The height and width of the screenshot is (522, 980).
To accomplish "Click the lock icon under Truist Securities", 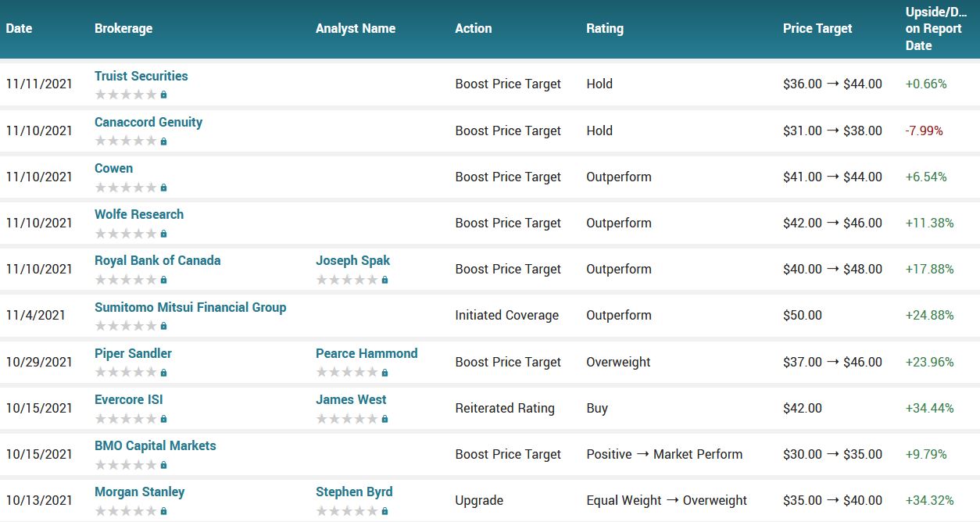I will pos(163,95).
